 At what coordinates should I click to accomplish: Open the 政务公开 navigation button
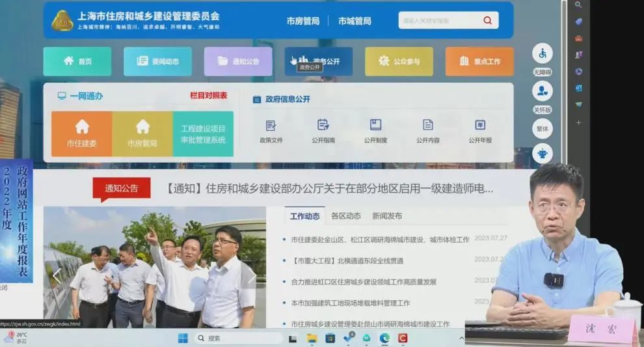click(x=319, y=61)
